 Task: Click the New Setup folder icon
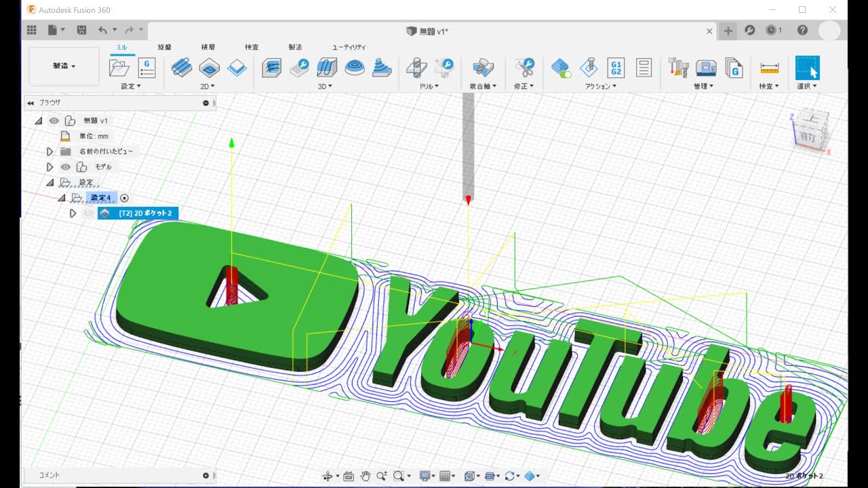tap(119, 68)
